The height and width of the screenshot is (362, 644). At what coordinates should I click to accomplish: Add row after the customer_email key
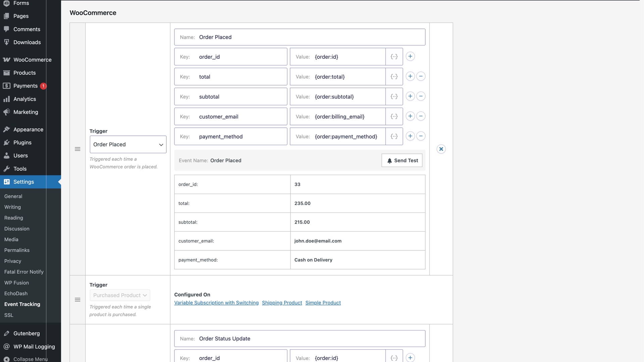pyautogui.click(x=410, y=116)
